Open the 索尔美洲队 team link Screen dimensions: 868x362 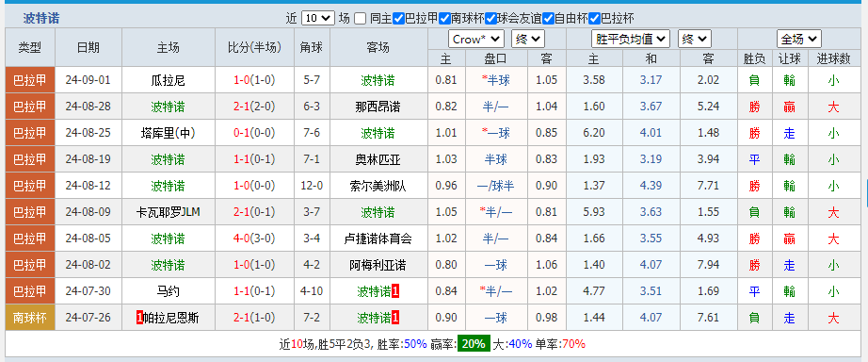click(x=378, y=186)
